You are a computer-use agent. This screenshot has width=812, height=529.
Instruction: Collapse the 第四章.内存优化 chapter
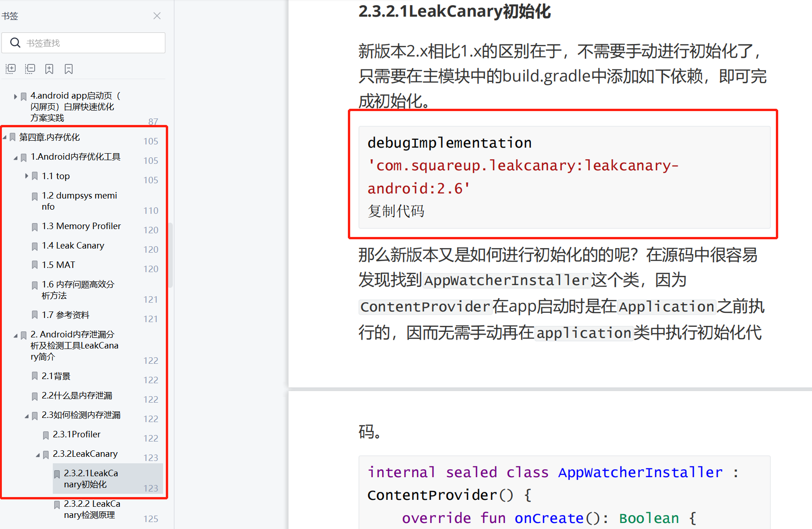tap(5, 137)
